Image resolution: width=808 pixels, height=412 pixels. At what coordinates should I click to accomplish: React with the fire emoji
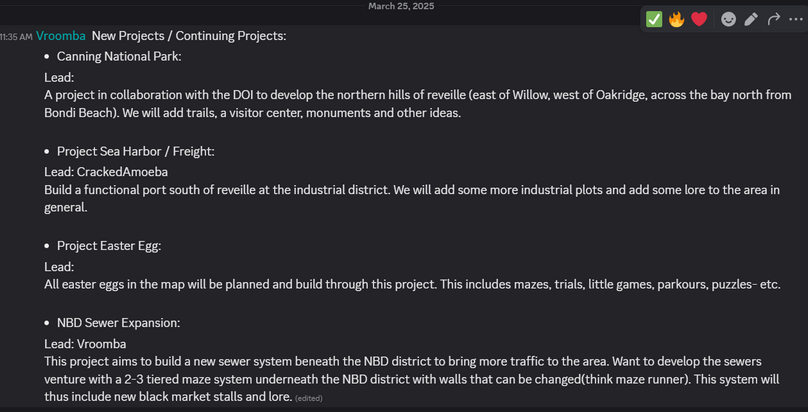tap(676, 20)
